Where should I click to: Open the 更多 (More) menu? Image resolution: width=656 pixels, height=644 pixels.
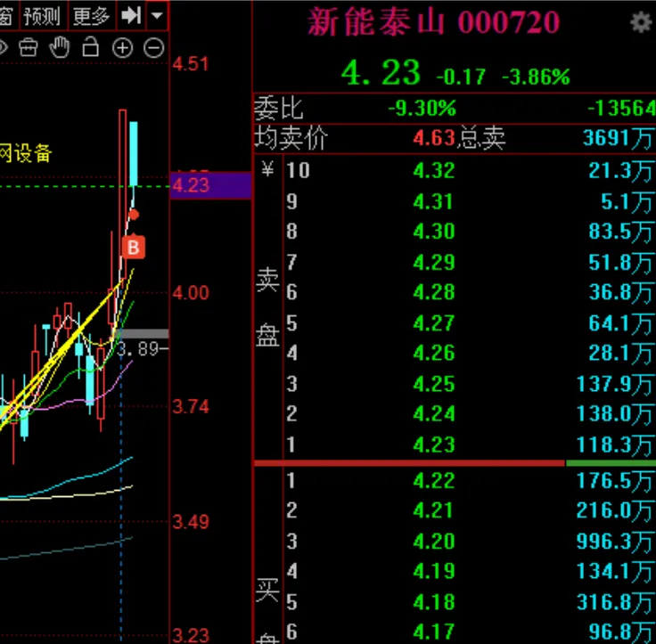pyautogui.click(x=91, y=15)
